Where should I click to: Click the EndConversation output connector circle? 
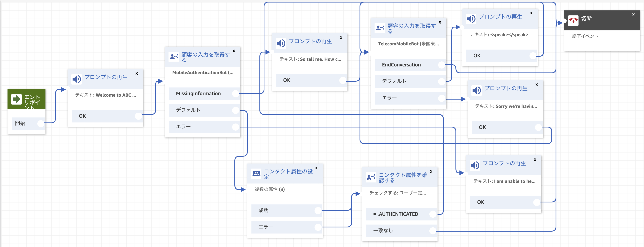(x=442, y=65)
